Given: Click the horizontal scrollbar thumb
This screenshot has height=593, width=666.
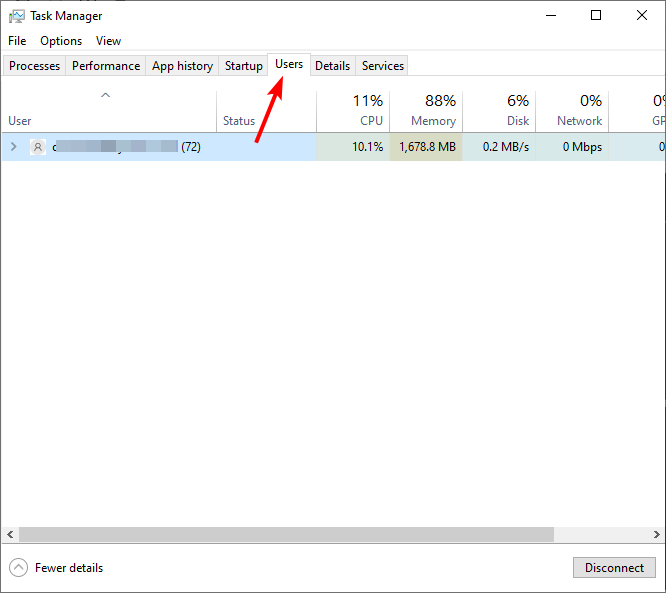Looking at the screenshot, I should tap(286, 534).
